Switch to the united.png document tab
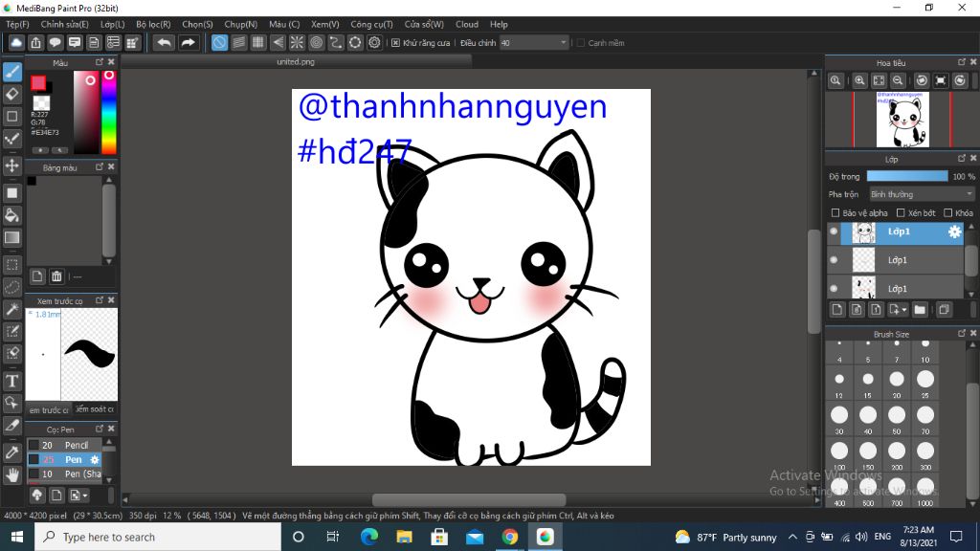 click(x=296, y=62)
